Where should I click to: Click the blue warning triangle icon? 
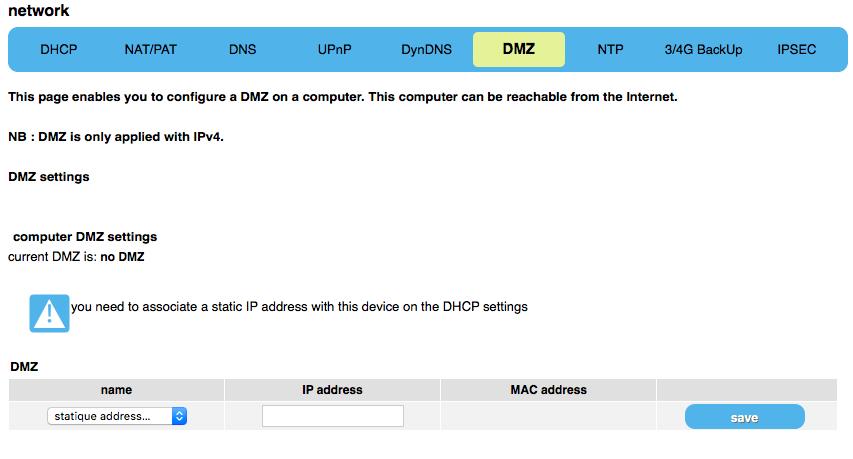(x=49, y=313)
